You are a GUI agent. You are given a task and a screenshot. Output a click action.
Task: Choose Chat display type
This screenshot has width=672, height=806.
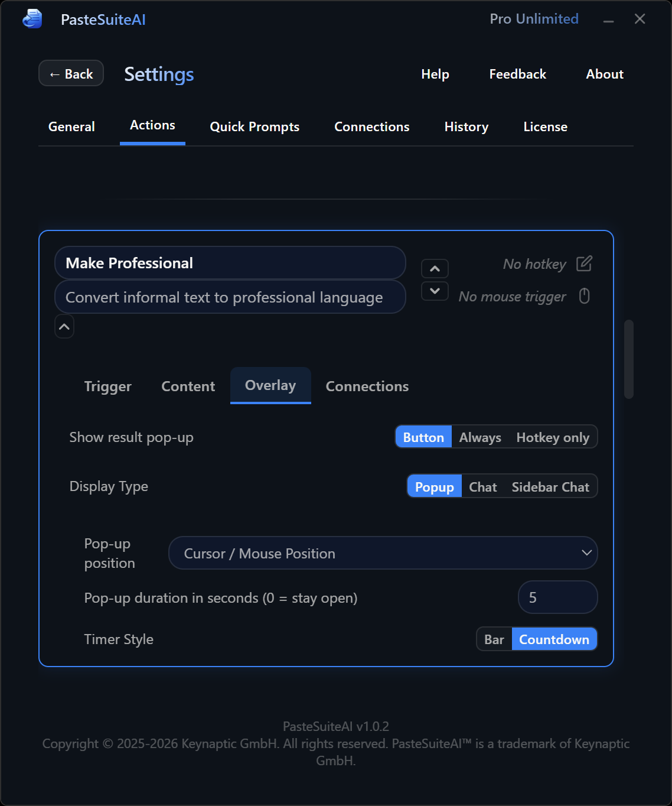click(482, 487)
